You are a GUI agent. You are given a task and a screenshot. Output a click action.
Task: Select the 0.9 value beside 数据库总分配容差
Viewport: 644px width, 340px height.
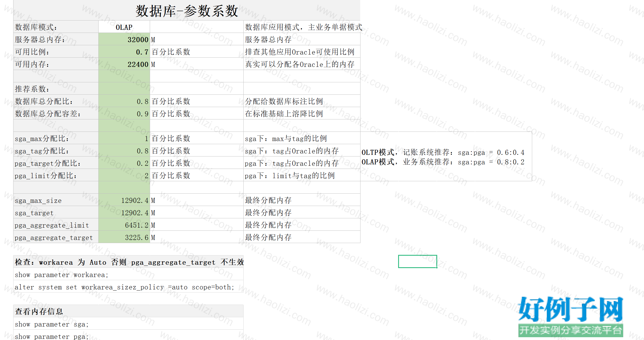[124, 114]
